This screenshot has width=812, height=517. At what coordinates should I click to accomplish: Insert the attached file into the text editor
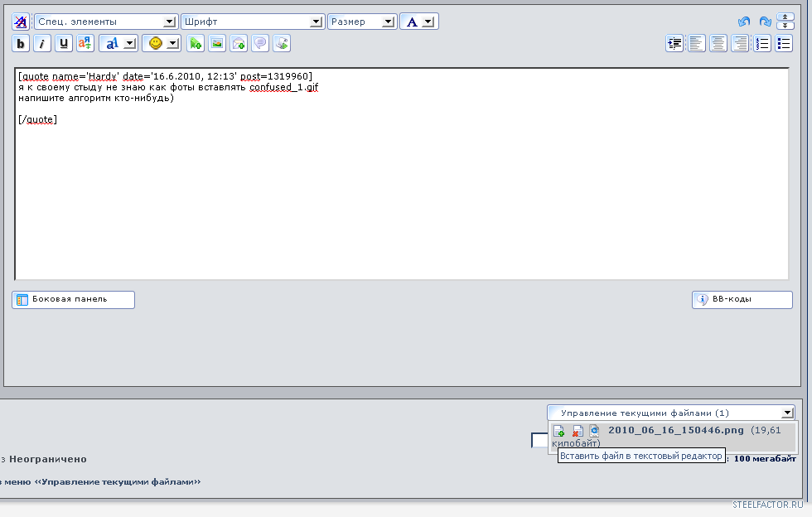[x=559, y=431]
